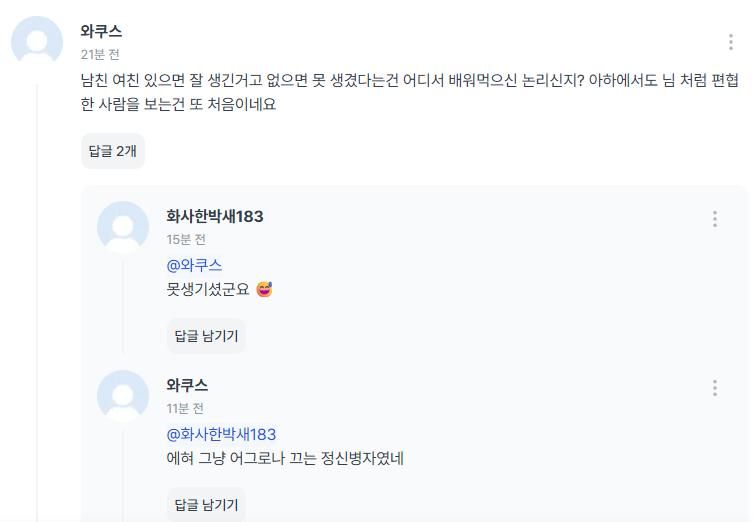Open the @화사한박새183 mention link
Viewport: 755px width, 522px height.
tap(221, 434)
